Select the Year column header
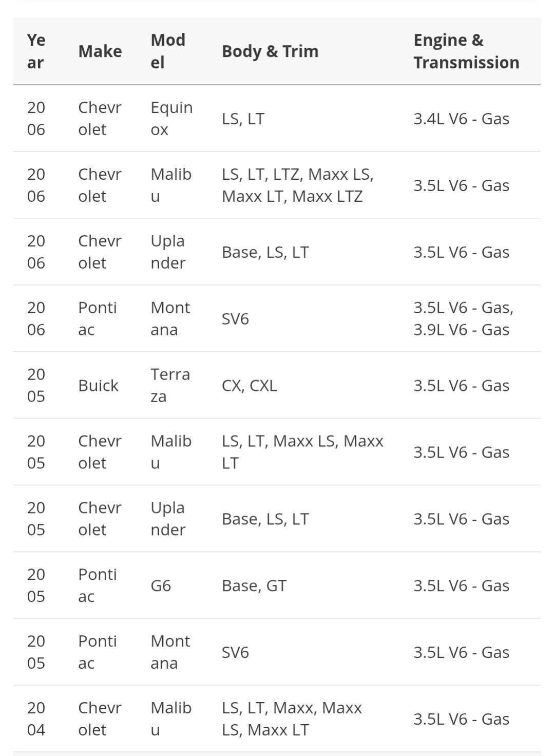 [36, 51]
